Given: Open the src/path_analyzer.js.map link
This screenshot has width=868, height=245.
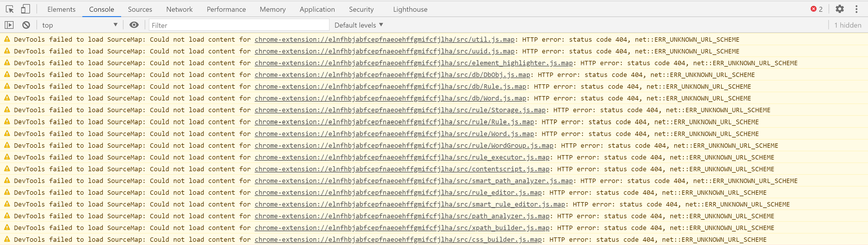Looking at the screenshot, I should (x=402, y=216).
